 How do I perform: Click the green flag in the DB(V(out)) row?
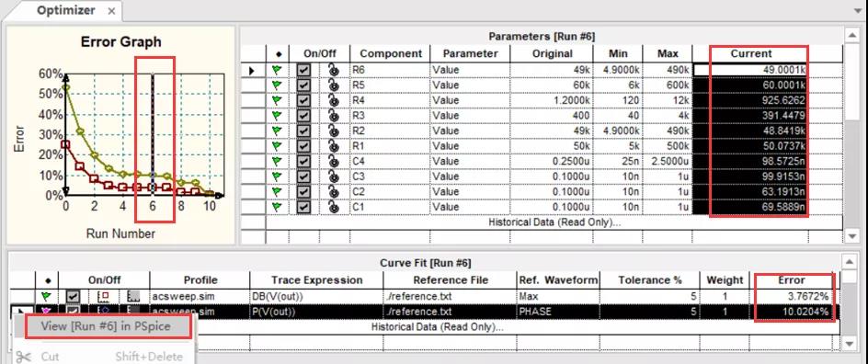(x=47, y=297)
